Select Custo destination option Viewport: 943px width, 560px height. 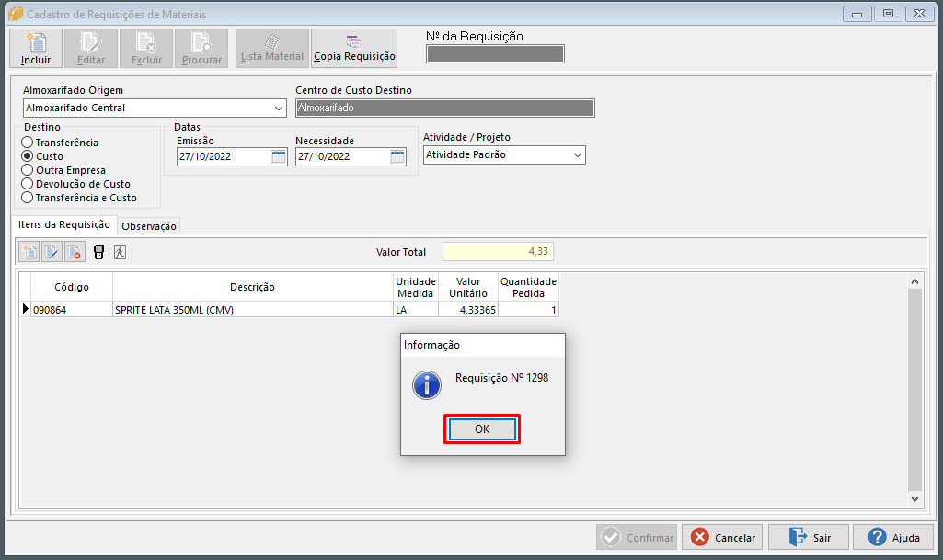pos(42,156)
